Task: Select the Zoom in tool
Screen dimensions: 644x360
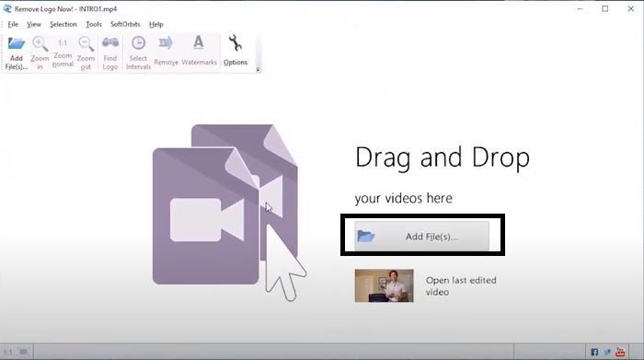Action: pyautogui.click(x=40, y=53)
